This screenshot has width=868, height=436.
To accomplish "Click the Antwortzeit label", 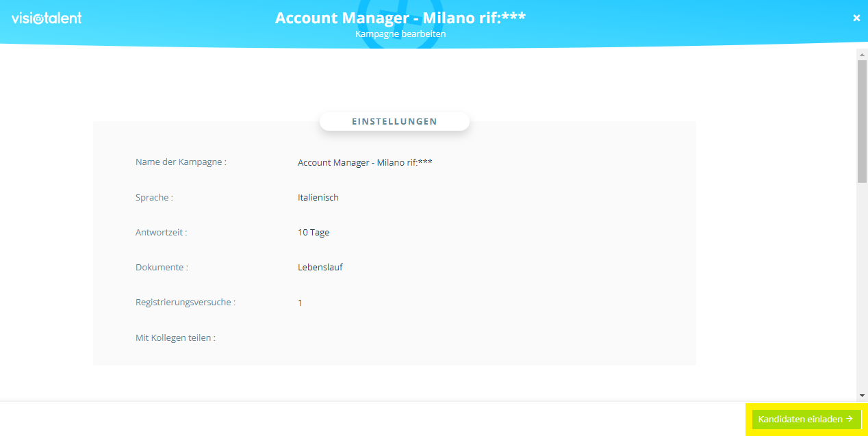I will coord(161,232).
